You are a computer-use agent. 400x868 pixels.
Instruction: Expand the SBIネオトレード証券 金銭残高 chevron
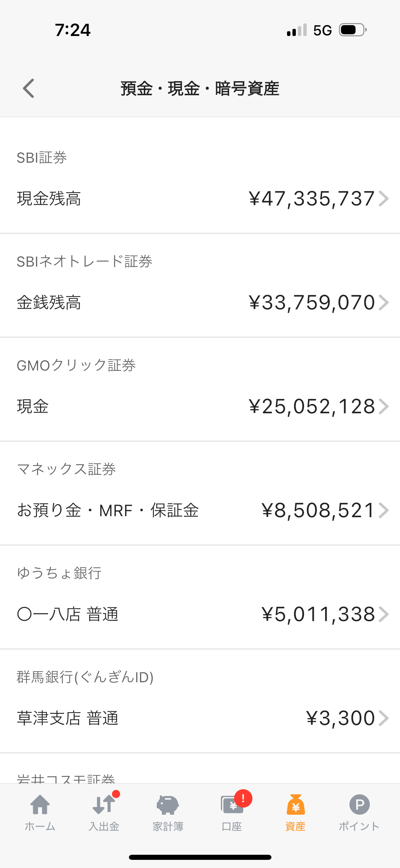pyautogui.click(x=384, y=303)
